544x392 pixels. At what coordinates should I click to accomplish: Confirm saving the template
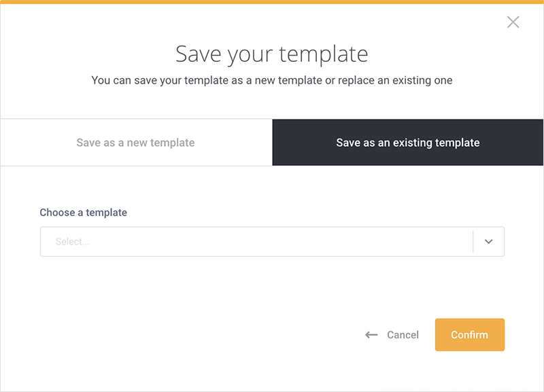(469, 335)
